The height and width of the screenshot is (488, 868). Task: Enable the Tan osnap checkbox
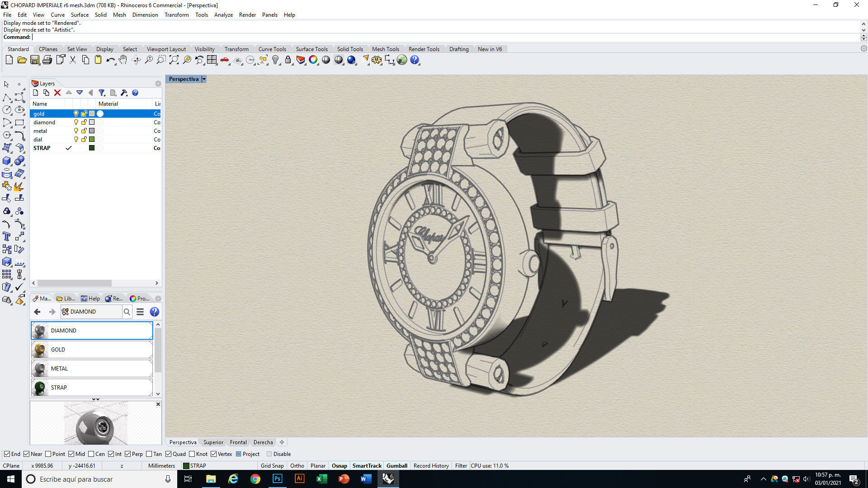click(149, 454)
